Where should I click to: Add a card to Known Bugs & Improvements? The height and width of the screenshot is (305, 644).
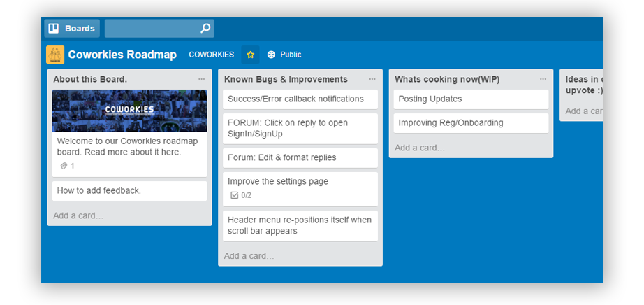(x=249, y=256)
